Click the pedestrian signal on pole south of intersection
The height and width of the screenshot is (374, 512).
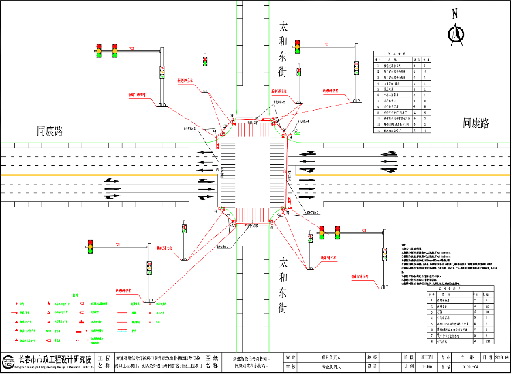coord(184,228)
